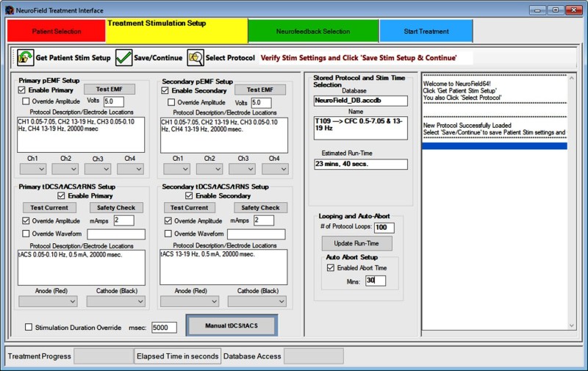Uncheck Enable Secondary in Secondary pEMF Setup
The width and height of the screenshot is (588, 371).
(x=165, y=90)
